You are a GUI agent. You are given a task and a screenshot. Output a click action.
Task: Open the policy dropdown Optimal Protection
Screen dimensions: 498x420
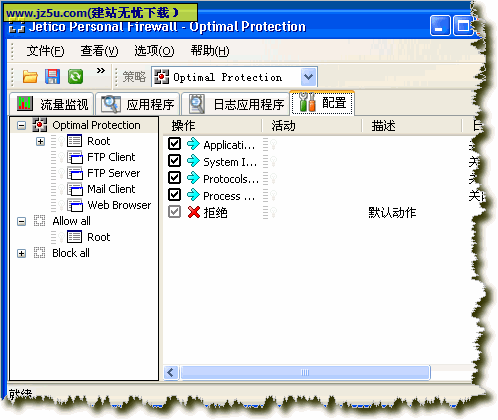pyautogui.click(x=234, y=77)
